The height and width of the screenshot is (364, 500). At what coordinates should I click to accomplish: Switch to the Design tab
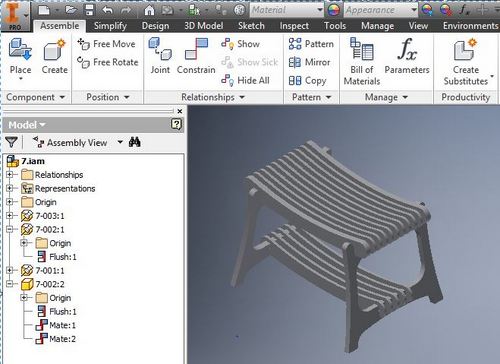[155, 26]
